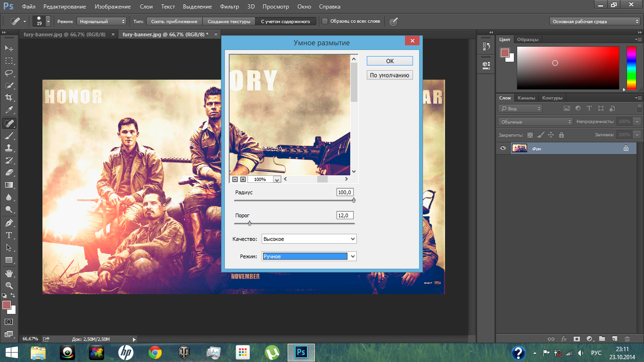
Task: Click the trash icon to delete layer
Action: [x=627, y=338]
